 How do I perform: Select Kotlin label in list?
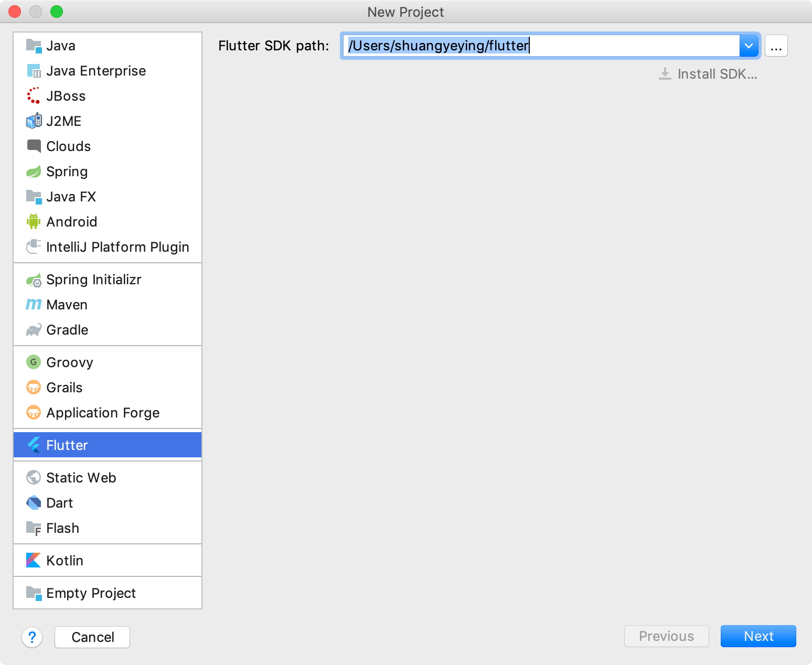point(65,561)
